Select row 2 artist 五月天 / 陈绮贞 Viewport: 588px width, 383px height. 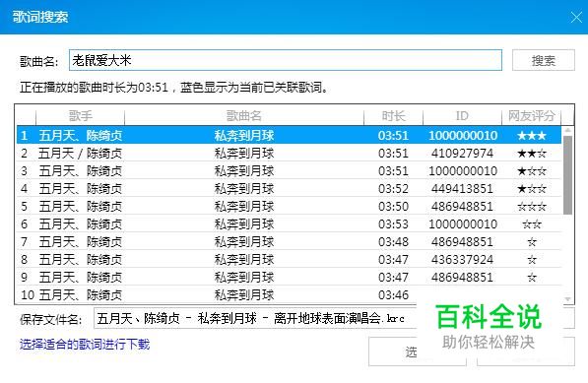pos(80,153)
